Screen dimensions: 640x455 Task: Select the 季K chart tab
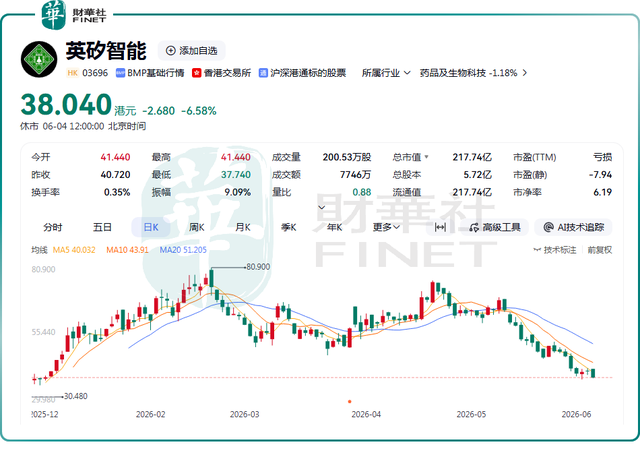(x=289, y=227)
